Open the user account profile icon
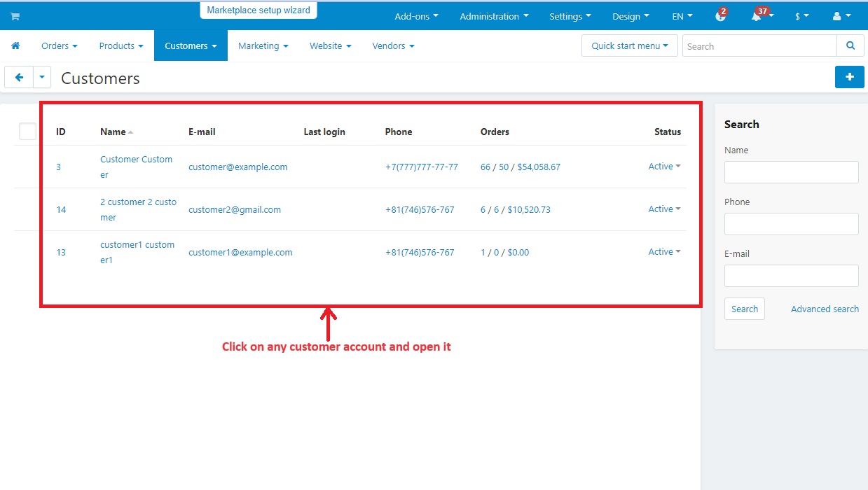Viewport: 868px width, 490px height. tap(837, 16)
